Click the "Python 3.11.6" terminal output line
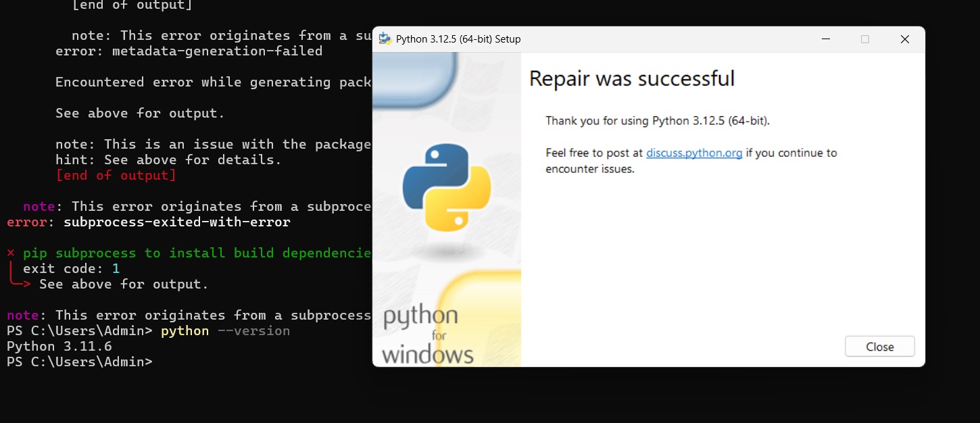The image size is (980, 423). coord(59,347)
